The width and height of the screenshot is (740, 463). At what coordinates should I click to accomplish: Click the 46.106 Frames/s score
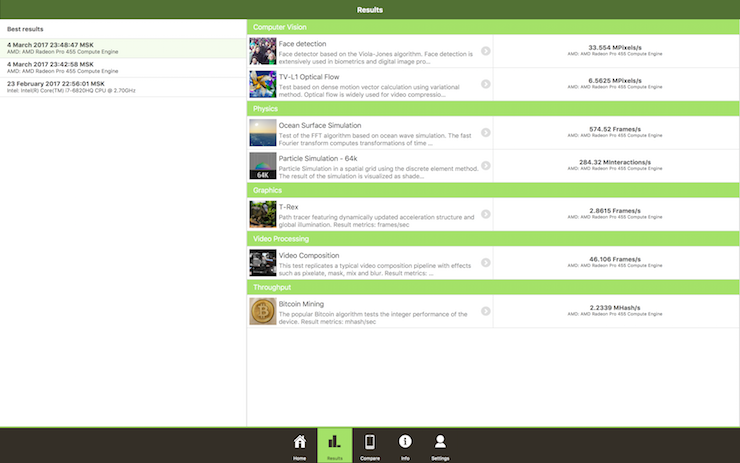point(615,260)
